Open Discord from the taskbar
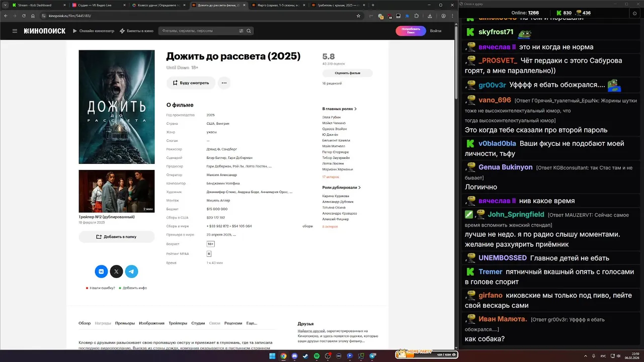The width and height of the screenshot is (644, 362). (294, 356)
